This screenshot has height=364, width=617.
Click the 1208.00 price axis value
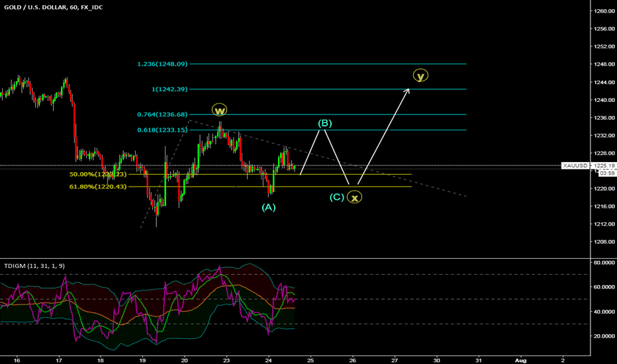pos(604,242)
